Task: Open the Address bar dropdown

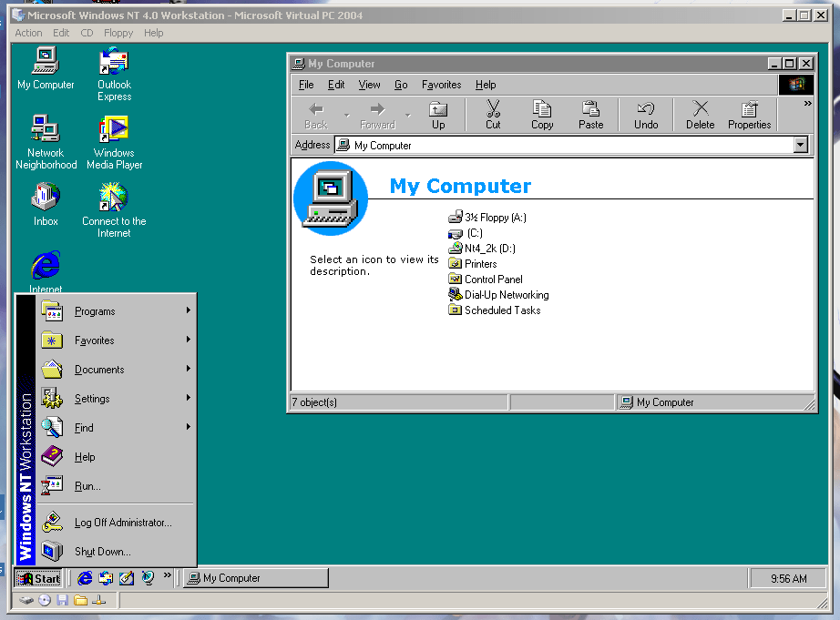Action: click(x=800, y=145)
